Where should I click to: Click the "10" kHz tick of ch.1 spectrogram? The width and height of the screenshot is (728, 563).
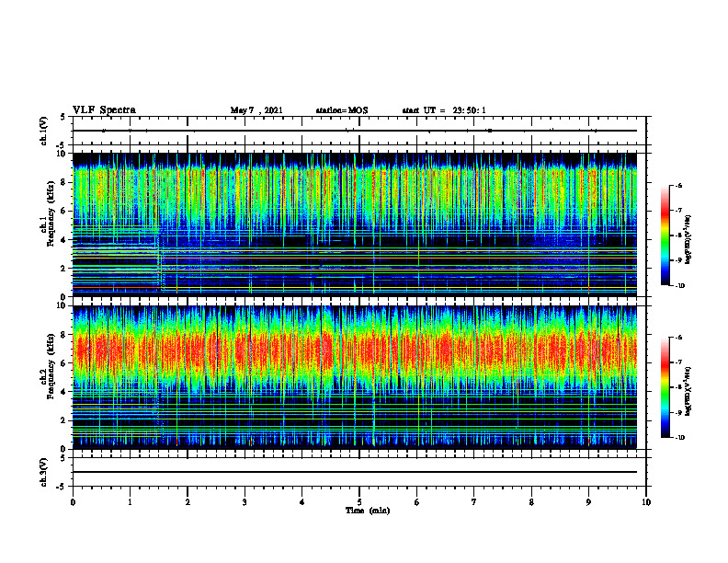[x=63, y=154]
